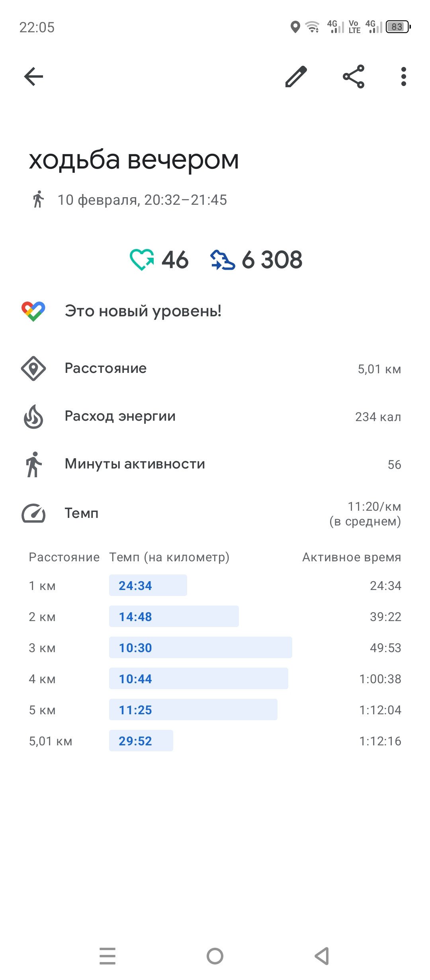
Task: Tap the activity title ходьба вечером
Action: point(134,160)
